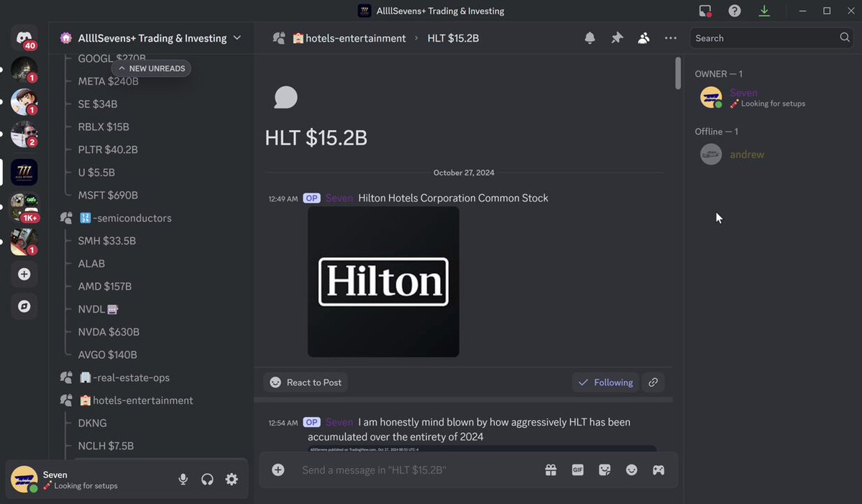Click Seven username on 12:54 AM message
This screenshot has width=862, height=504.
[x=339, y=422]
